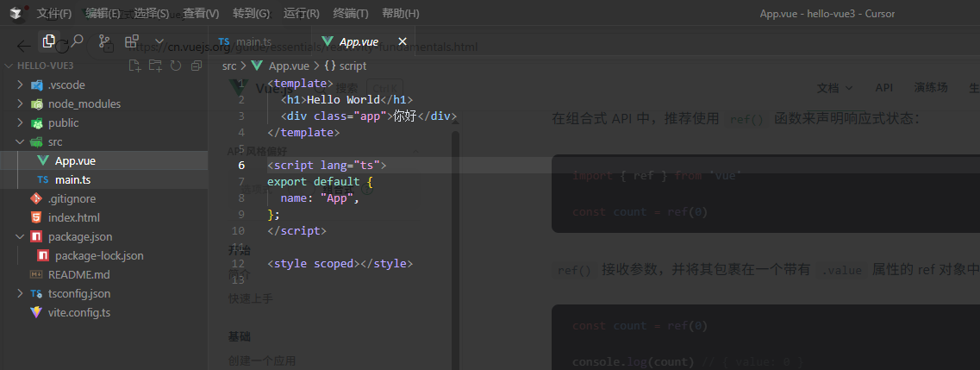
Task: Click the markdown icon beside README.md
Action: click(x=36, y=275)
